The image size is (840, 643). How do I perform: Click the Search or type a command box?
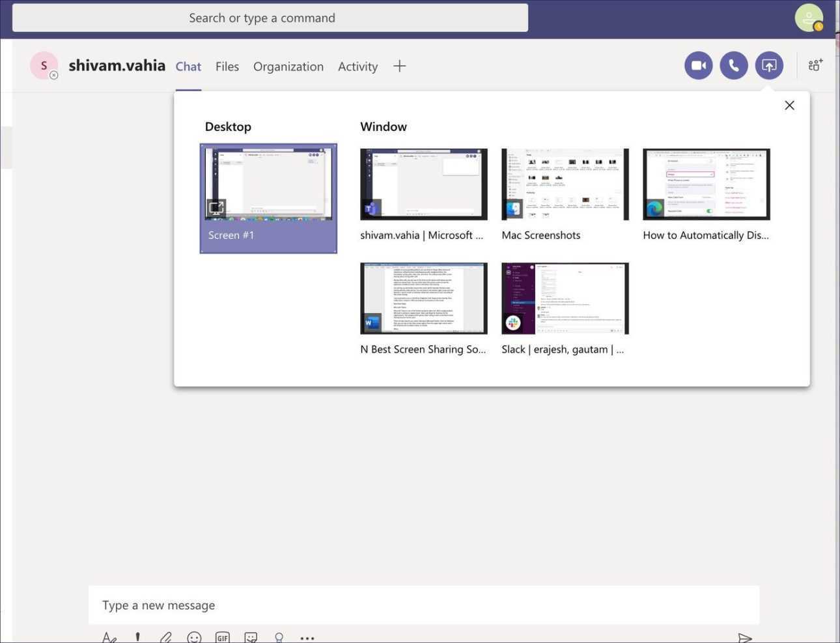click(x=270, y=18)
